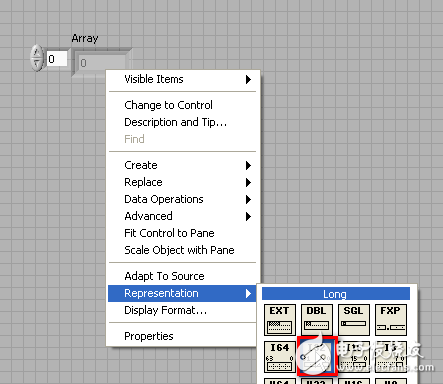Increment the array index stepper
This screenshot has width=443, height=384.
37,52
